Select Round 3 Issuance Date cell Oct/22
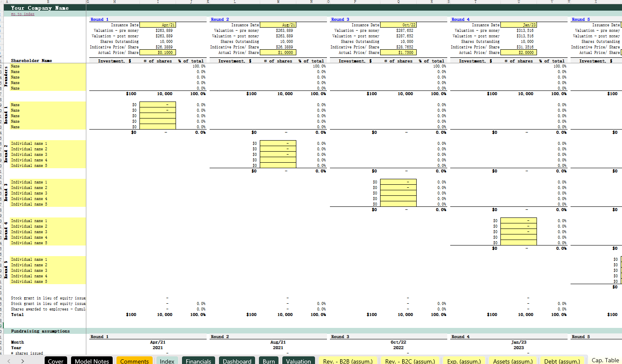622x364 pixels. pyautogui.click(x=398, y=25)
